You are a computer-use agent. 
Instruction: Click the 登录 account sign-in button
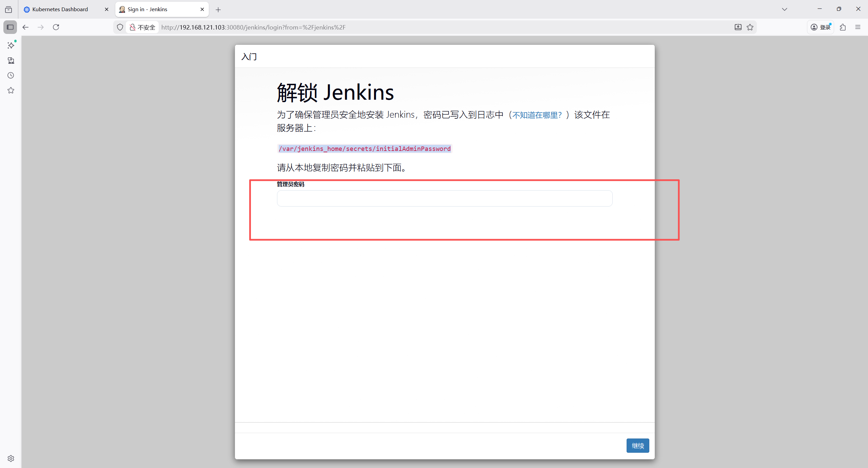[x=821, y=27]
